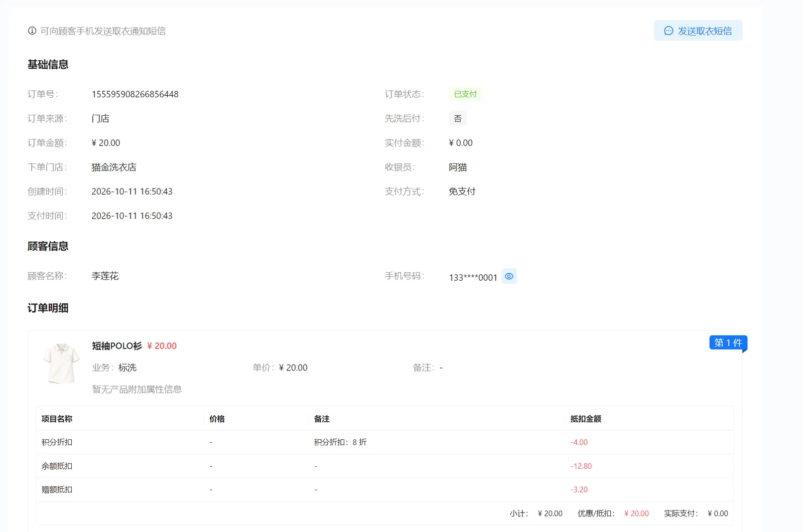Click the 项目名称 column header

click(x=57, y=419)
